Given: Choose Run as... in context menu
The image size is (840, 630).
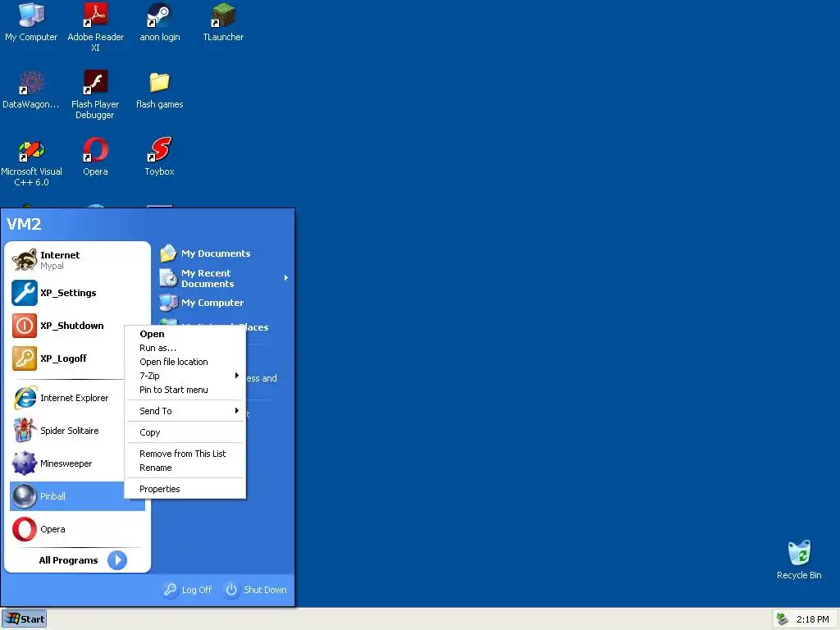Looking at the screenshot, I should tap(185, 348).
